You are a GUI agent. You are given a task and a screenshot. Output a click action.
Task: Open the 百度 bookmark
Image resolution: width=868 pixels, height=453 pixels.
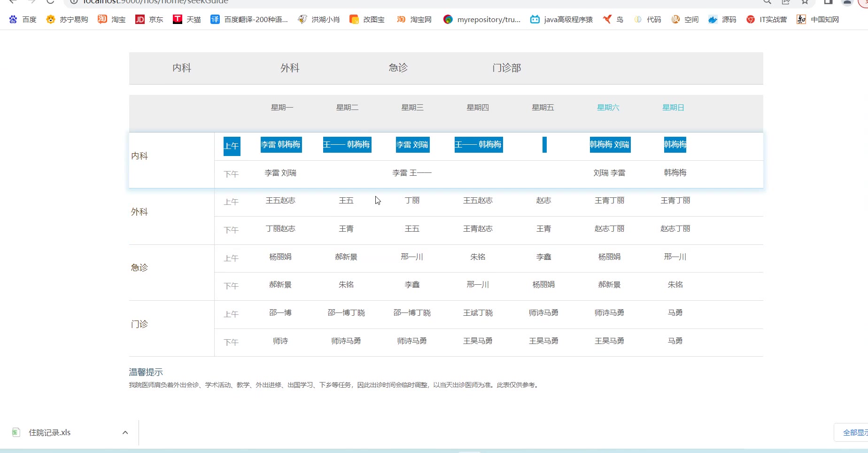point(23,19)
